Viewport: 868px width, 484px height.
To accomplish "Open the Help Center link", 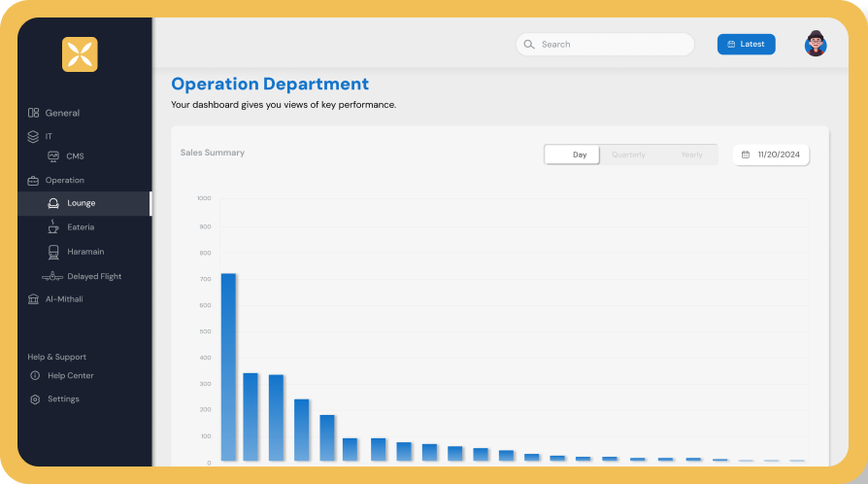I will pos(70,375).
